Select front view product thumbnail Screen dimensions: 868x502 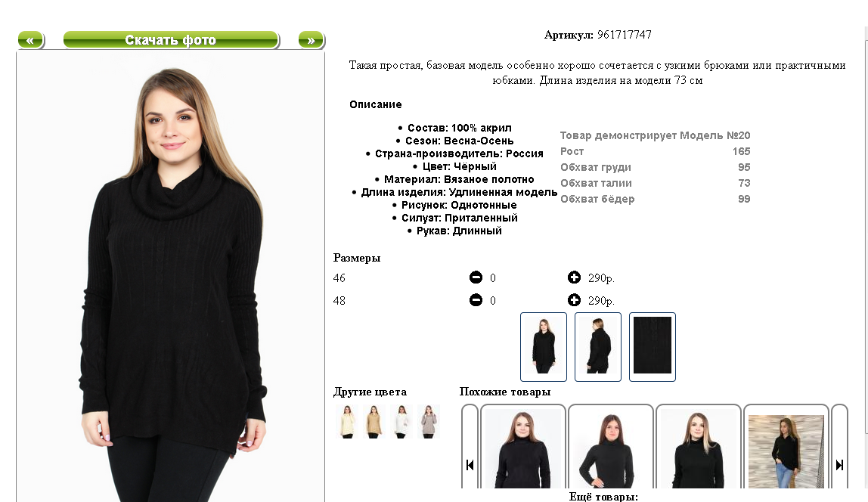pos(544,347)
